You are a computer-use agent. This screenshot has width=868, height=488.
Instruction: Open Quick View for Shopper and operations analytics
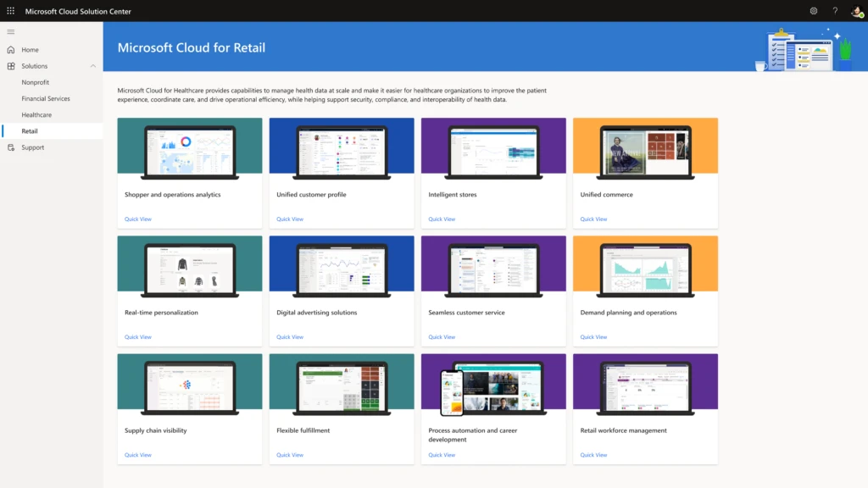(137, 219)
